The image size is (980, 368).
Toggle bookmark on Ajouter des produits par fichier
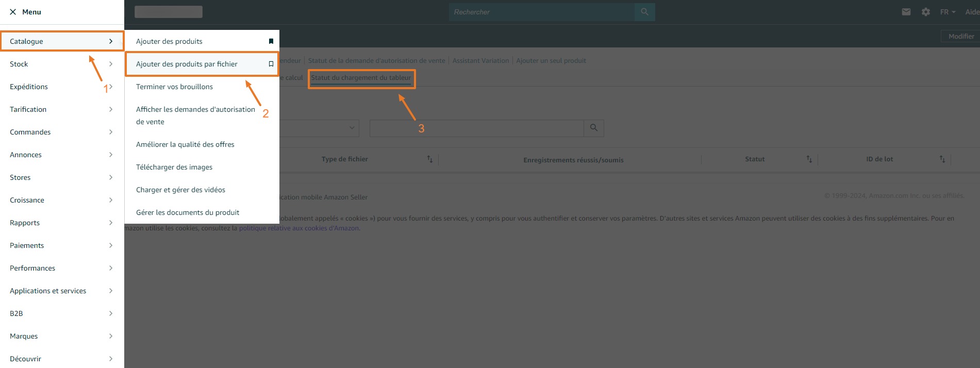pyautogui.click(x=271, y=64)
